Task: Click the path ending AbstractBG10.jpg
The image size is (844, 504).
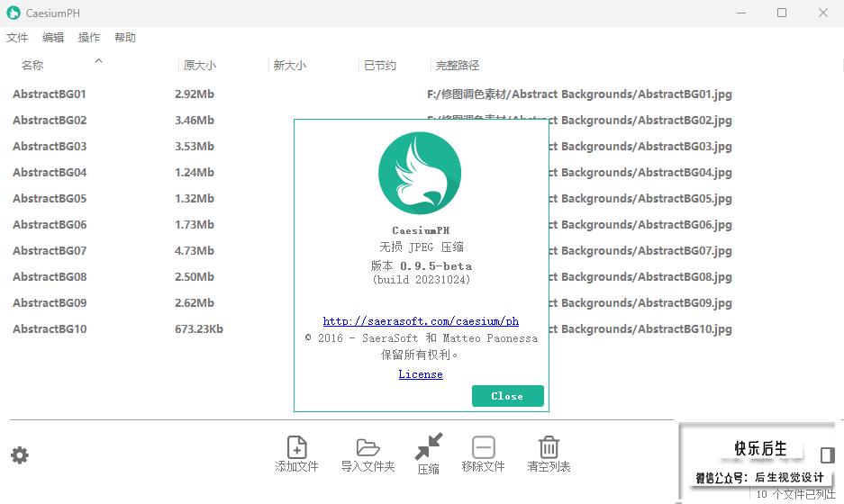Action: click(640, 328)
